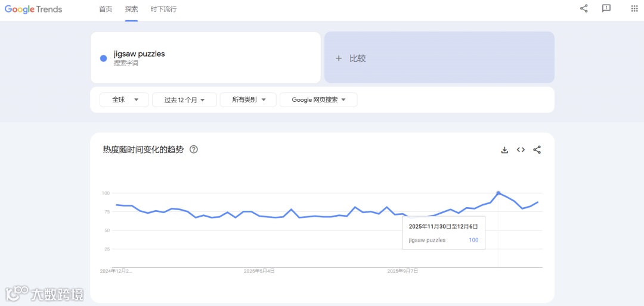Click the 搜索字词 label under the term

[x=126, y=64]
